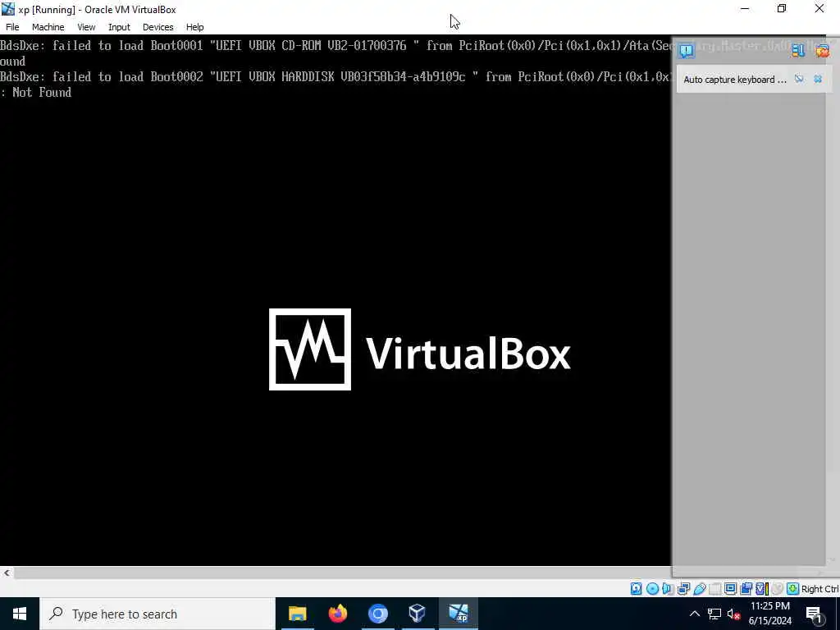Open the View menu

[85, 27]
